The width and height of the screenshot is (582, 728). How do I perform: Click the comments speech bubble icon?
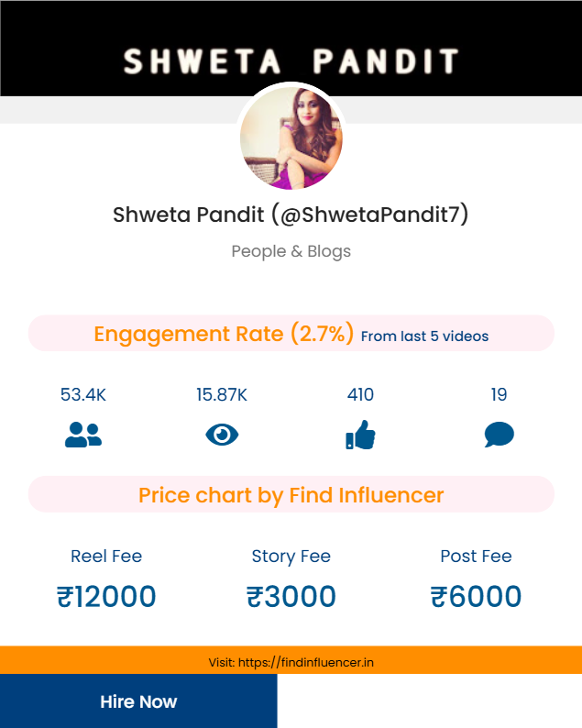point(499,434)
